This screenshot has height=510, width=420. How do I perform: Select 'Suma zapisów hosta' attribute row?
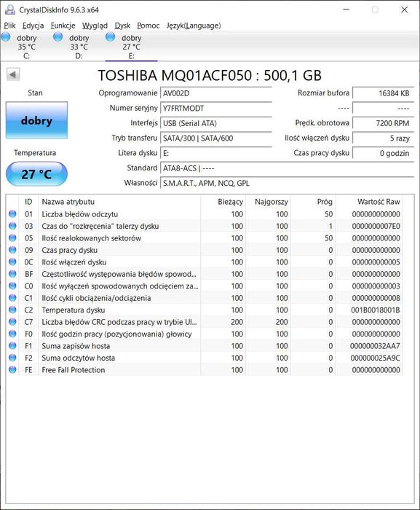[205, 346]
